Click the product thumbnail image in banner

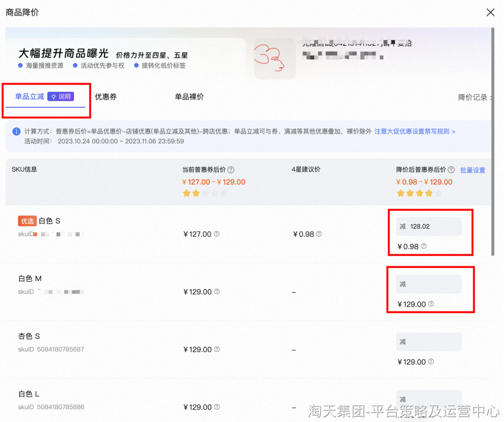[x=275, y=59]
